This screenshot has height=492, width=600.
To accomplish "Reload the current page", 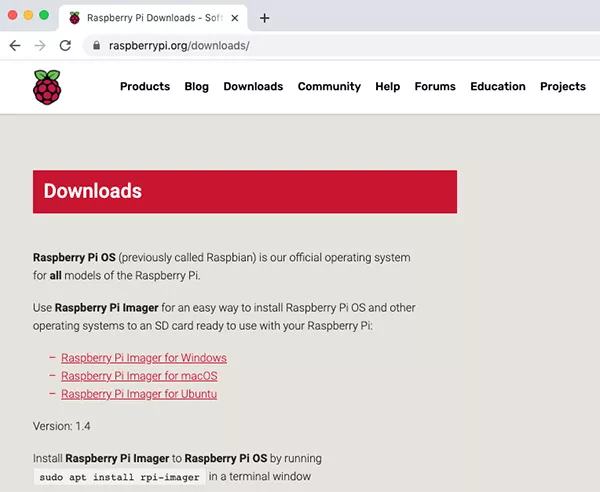I will coord(65,46).
